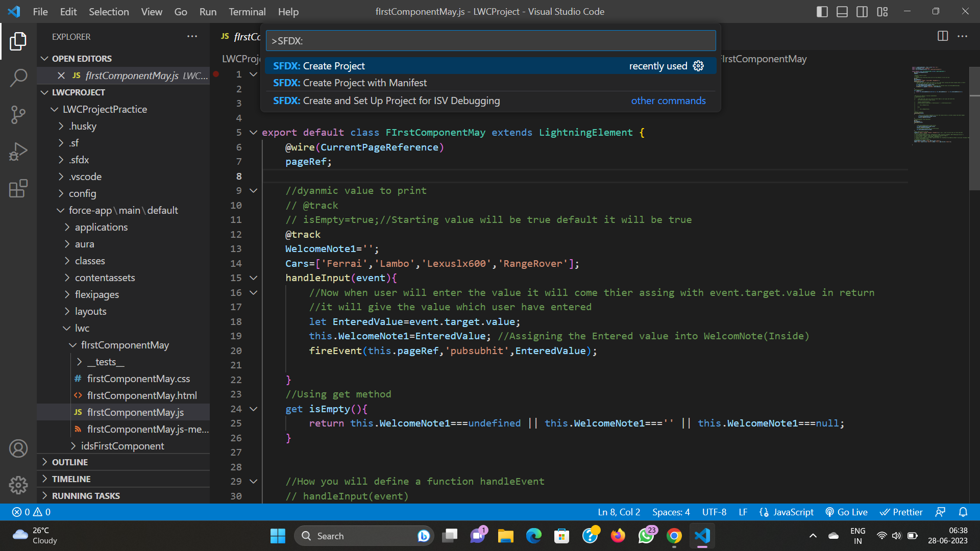This screenshot has width=980, height=551.
Task: Toggle Secondary Side Bar layout button
Action: 862,12
